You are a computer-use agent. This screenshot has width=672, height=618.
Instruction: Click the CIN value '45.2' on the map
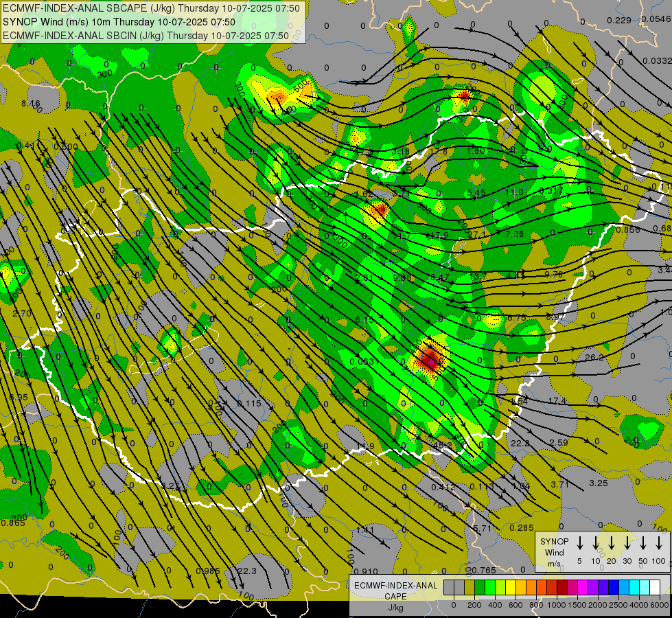pos(442,446)
